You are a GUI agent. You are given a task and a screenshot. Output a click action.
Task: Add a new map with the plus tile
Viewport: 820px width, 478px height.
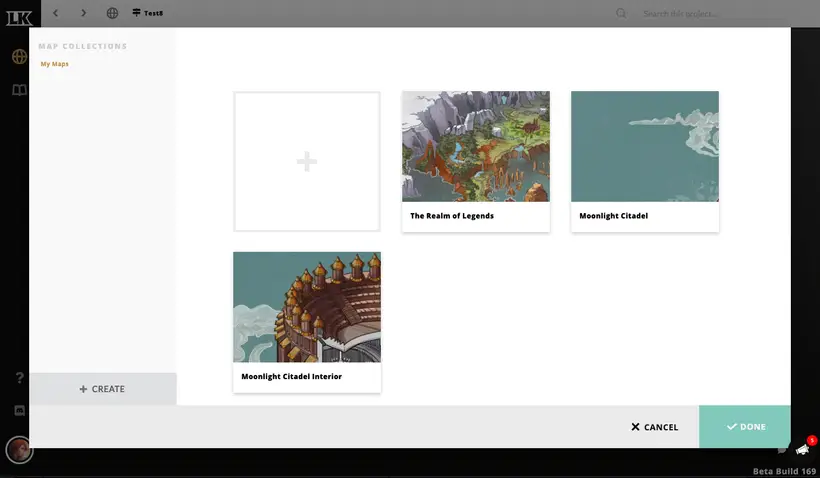(307, 162)
